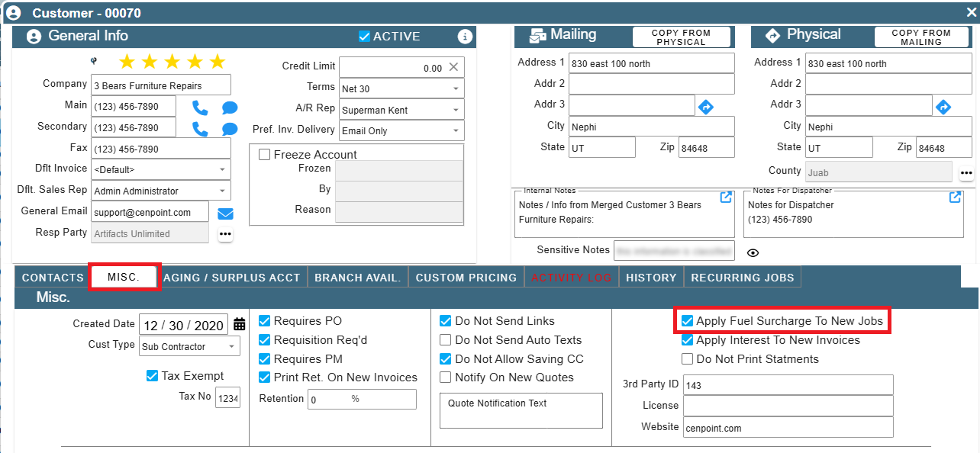Toggle Apply Interest To New Invoices

pos(688,340)
